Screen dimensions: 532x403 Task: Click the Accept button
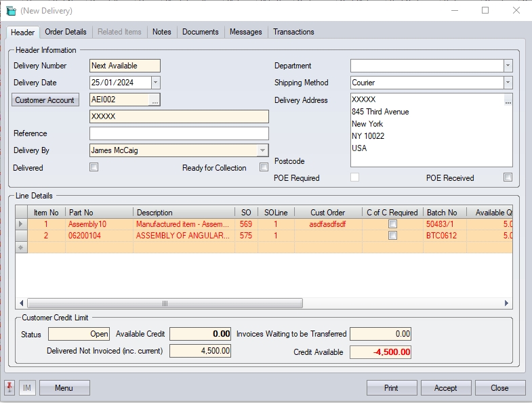tap(445, 388)
